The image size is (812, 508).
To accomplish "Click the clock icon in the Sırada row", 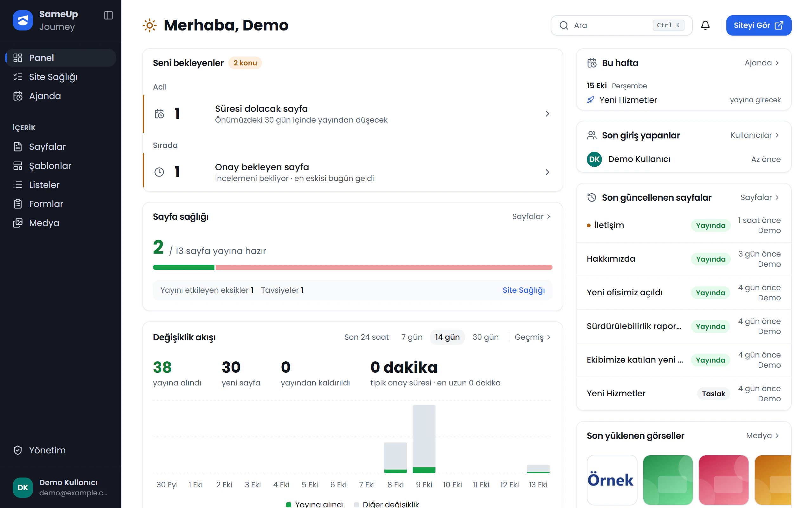I will pyautogui.click(x=159, y=172).
